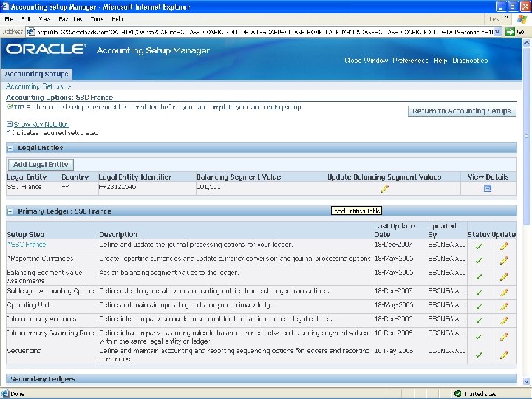Click the green Go arrow beside address bar
The image size is (532, 399).
[x=510, y=32]
